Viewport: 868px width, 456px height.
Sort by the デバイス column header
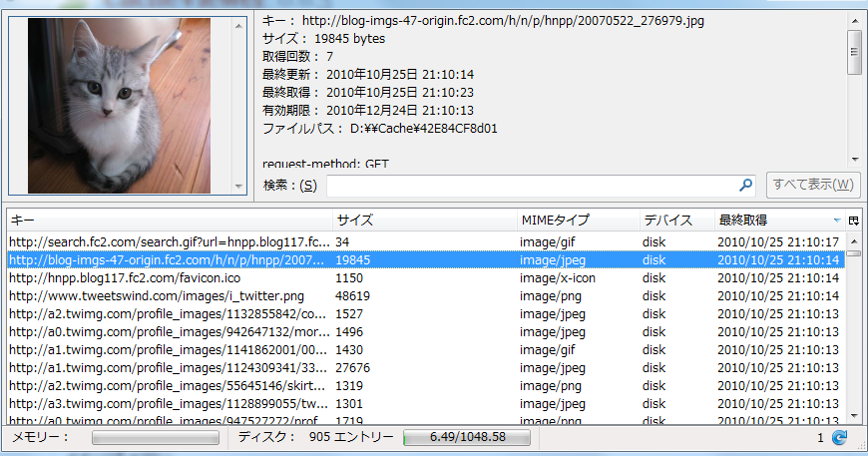click(x=676, y=221)
